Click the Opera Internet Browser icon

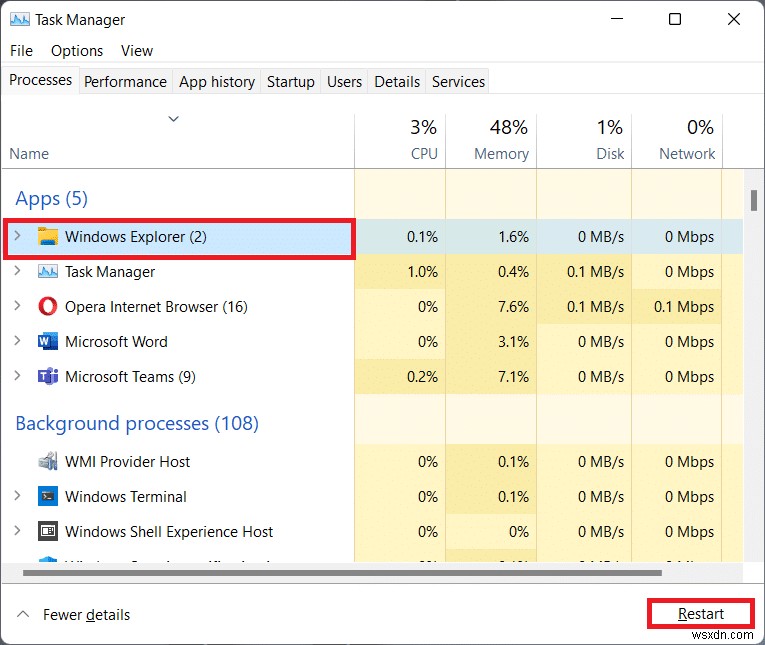coord(48,307)
